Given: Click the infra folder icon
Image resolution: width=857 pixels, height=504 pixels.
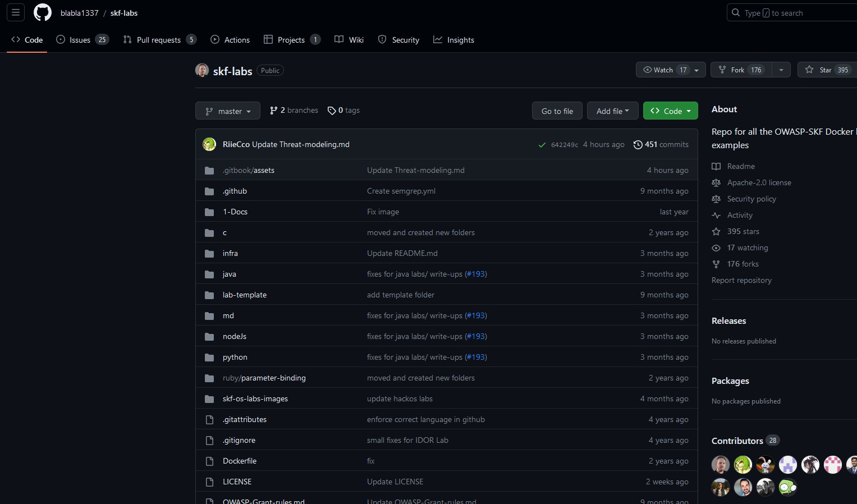Looking at the screenshot, I should pos(209,253).
